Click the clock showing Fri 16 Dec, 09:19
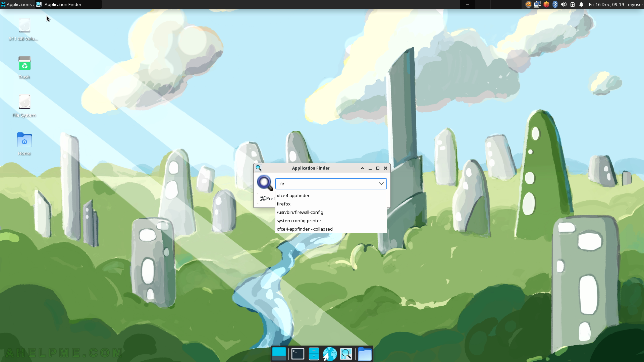This screenshot has height=362, width=644. [606, 4]
